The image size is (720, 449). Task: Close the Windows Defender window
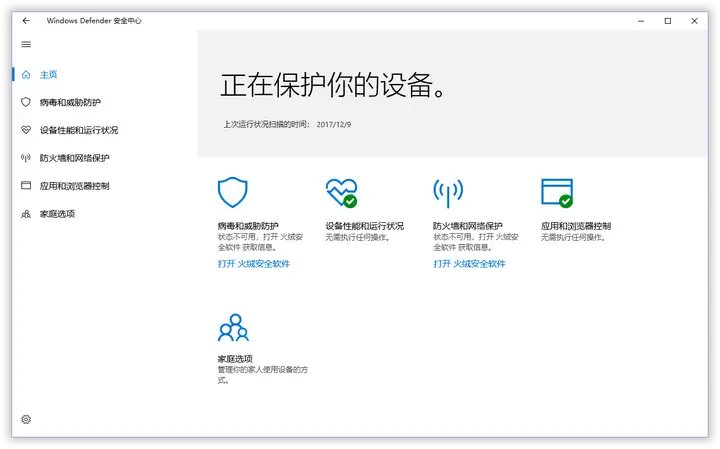(694, 21)
